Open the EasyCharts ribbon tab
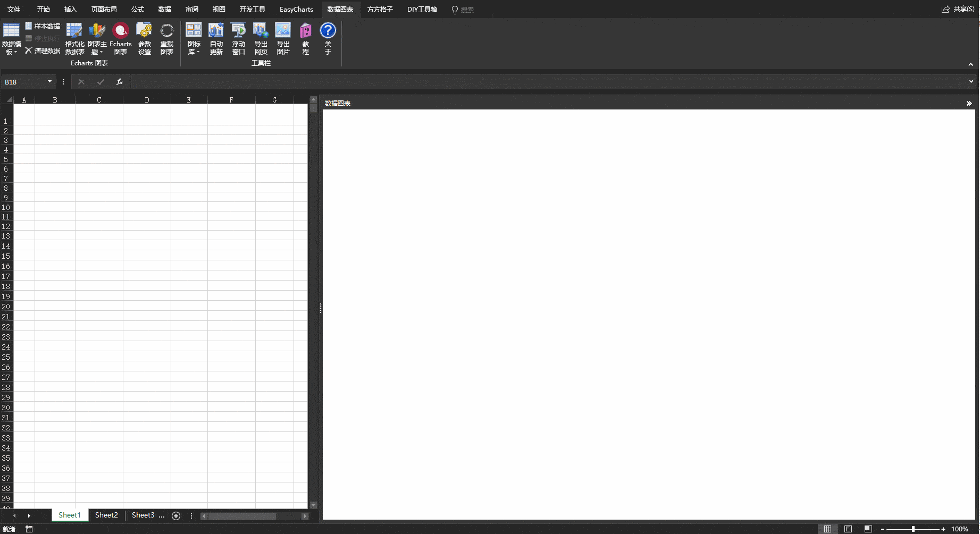Viewport: 980px width, 534px height. [x=296, y=10]
